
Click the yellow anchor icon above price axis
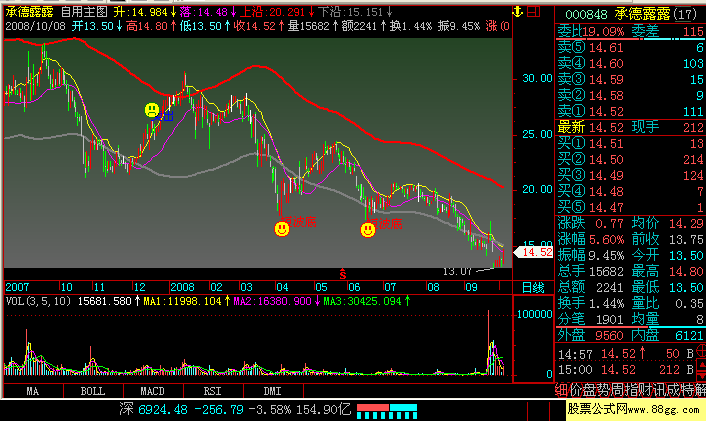pos(518,12)
